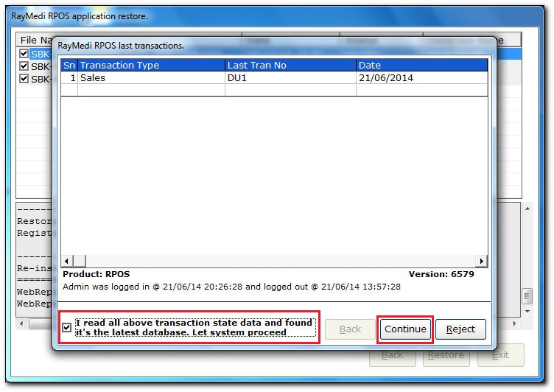Click the Back button in restore window
The width and height of the screenshot is (554, 392).
[x=392, y=355]
